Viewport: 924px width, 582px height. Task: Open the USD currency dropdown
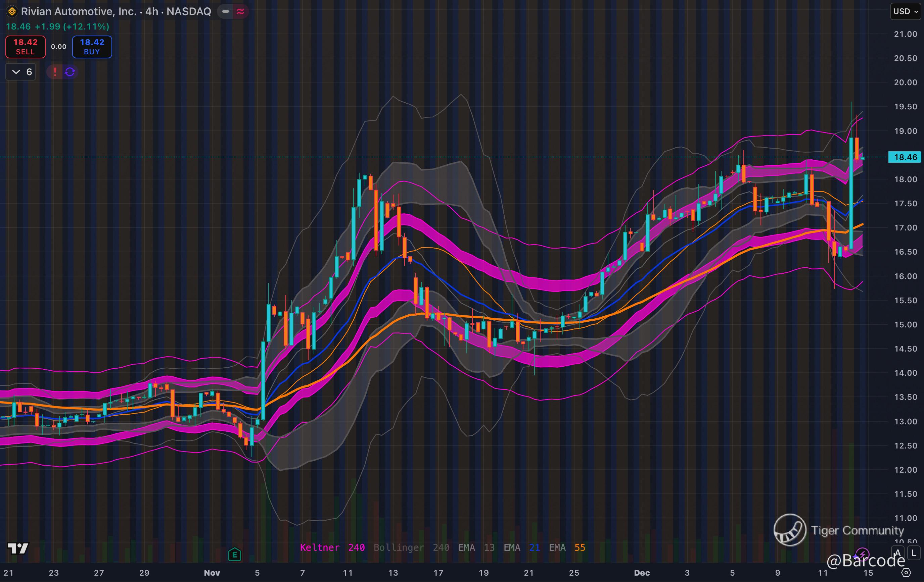(x=905, y=11)
